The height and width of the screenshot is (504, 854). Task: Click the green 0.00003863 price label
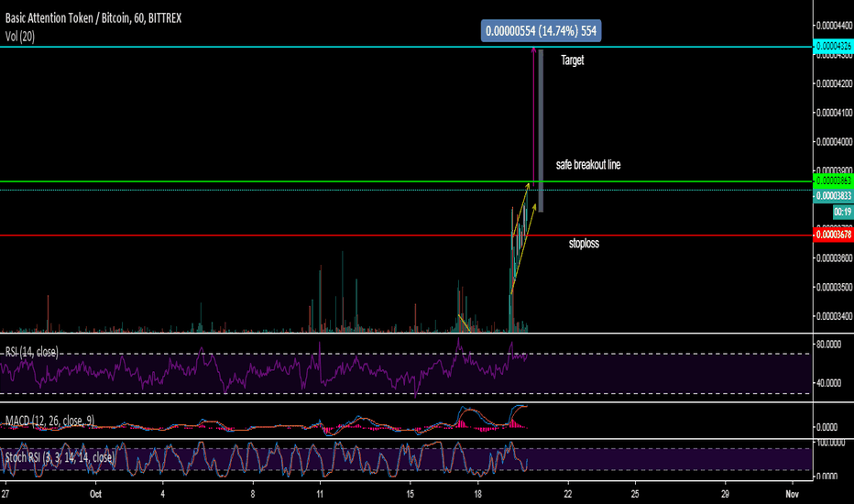click(833, 181)
